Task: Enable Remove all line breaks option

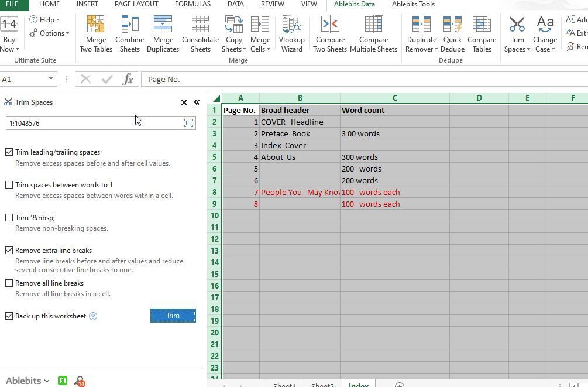Action: 9,283
